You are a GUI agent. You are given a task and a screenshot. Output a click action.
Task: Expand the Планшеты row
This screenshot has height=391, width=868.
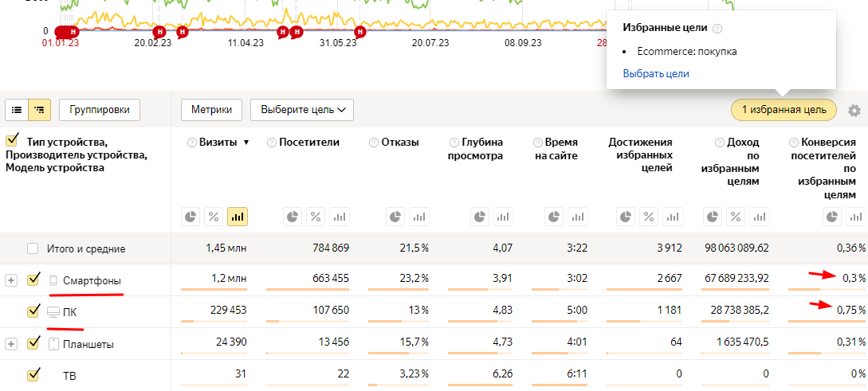click(x=11, y=344)
